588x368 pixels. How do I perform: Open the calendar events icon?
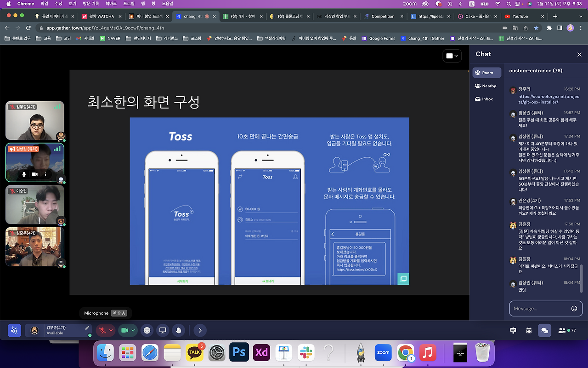[528, 330]
